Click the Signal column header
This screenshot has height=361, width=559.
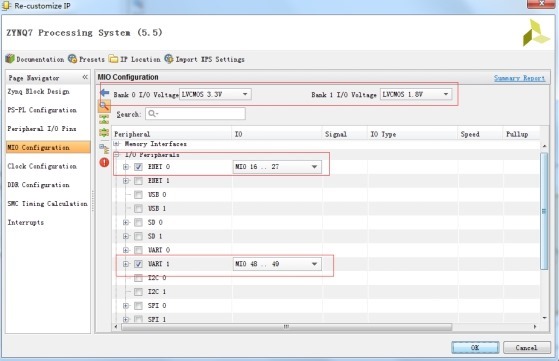[345, 134]
